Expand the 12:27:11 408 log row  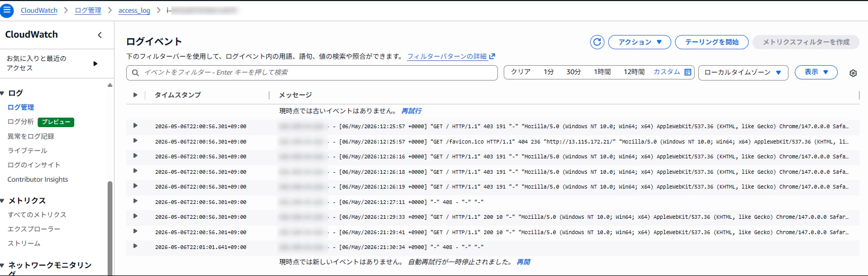[x=135, y=201]
